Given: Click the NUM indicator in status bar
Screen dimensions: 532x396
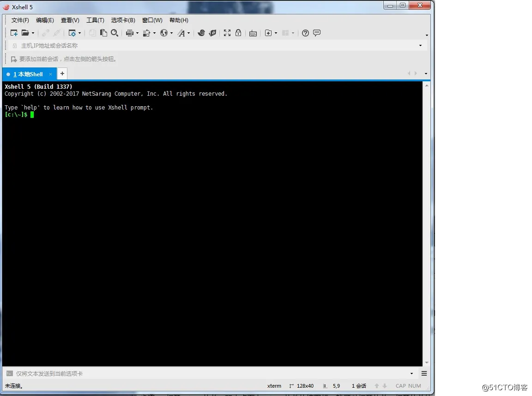Looking at the screenshot, I should [415, 386].
